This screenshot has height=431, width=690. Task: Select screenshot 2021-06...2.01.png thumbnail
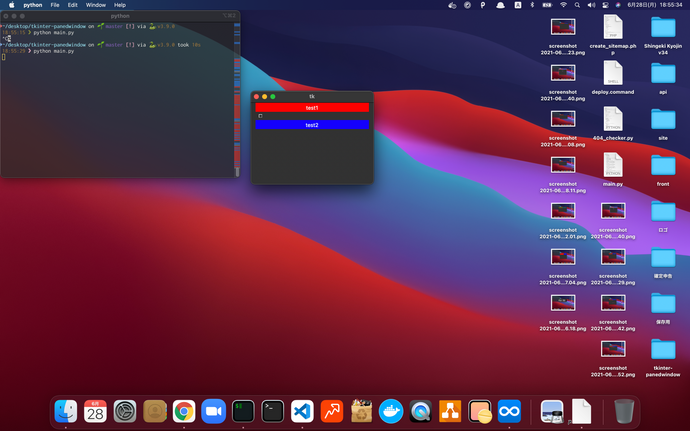pyautogui.click(x=563, y=210)
